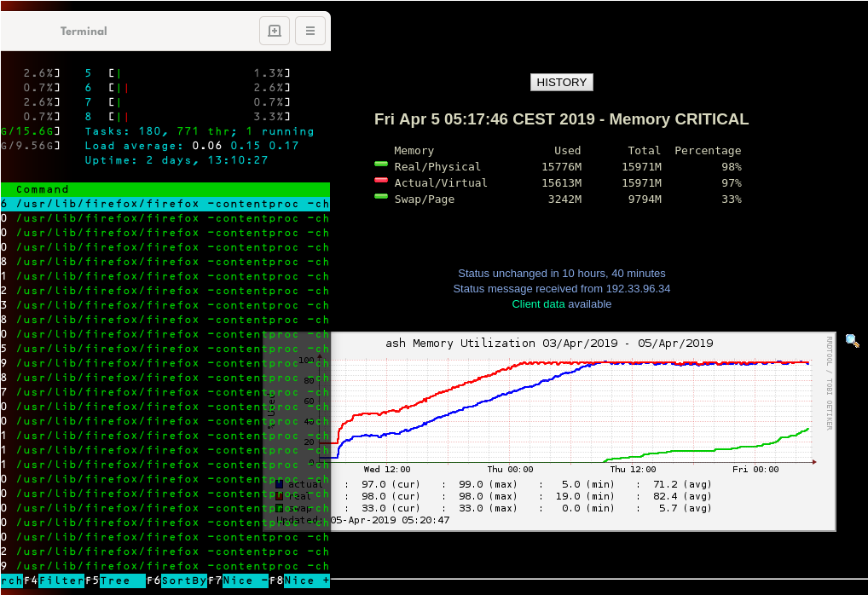
Task: Click the CPU 6 usage meter
Action: tap(188, 88)
